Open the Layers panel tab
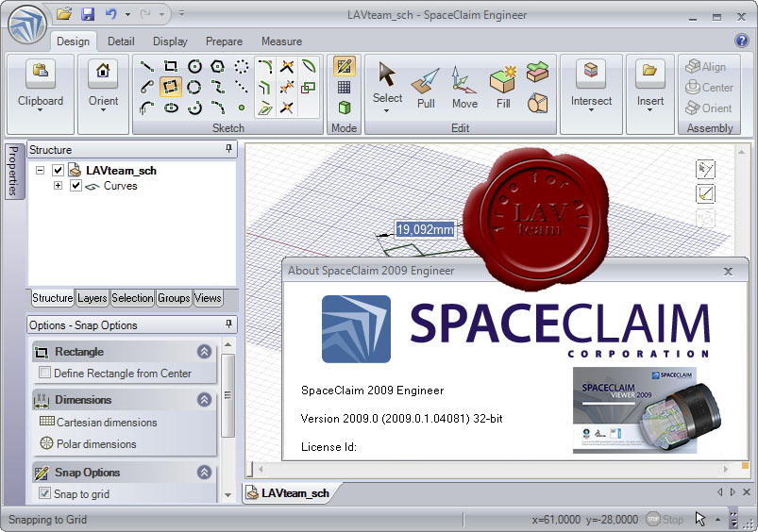Image resolution: width=758 pixels, height=532 pixels. (92, 298)
